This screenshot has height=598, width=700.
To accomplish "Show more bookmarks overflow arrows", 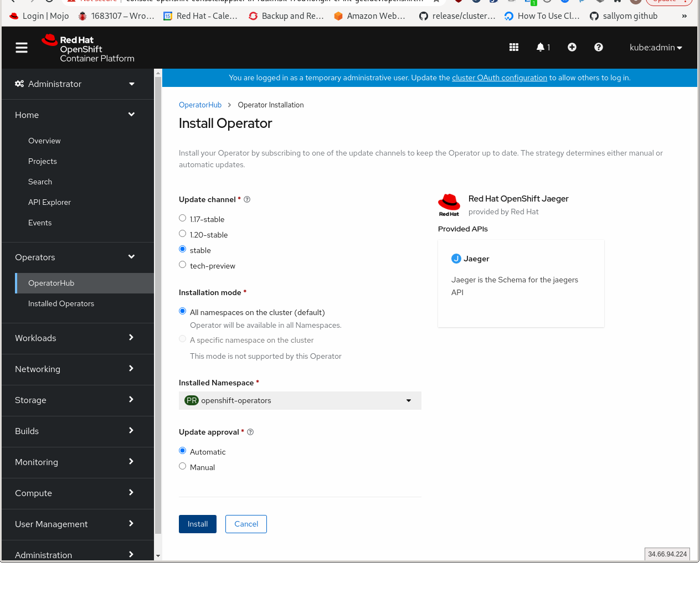I will coord(684,16).
